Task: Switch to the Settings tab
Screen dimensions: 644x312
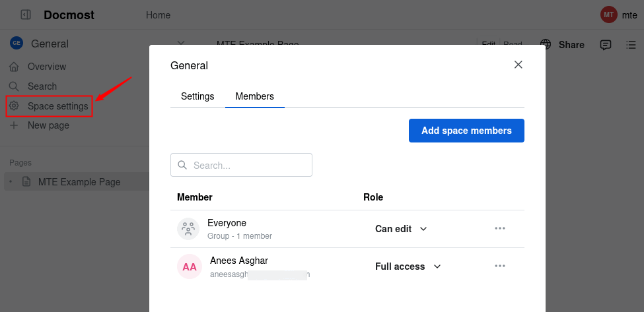Action: [197, 96]
